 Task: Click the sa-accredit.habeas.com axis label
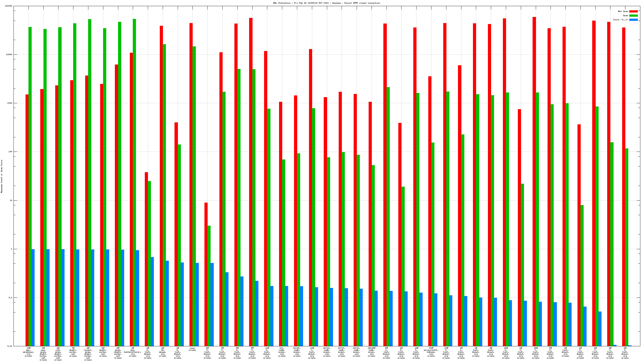pos(431,352)
